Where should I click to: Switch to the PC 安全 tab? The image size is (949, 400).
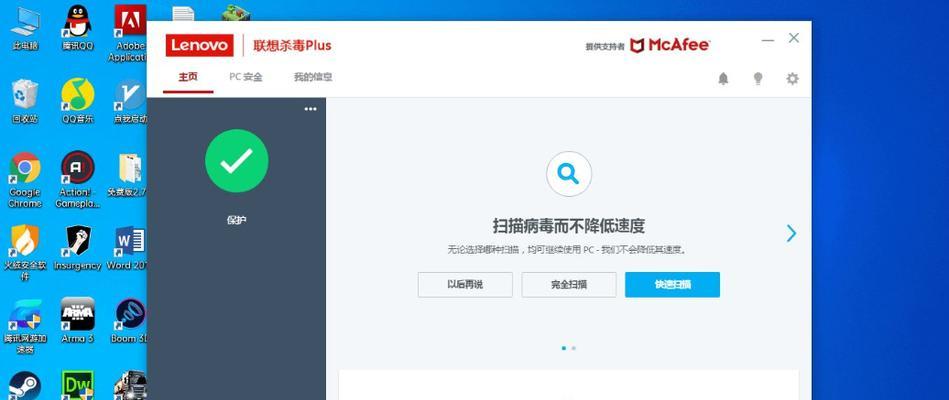(x=246, y=77)
